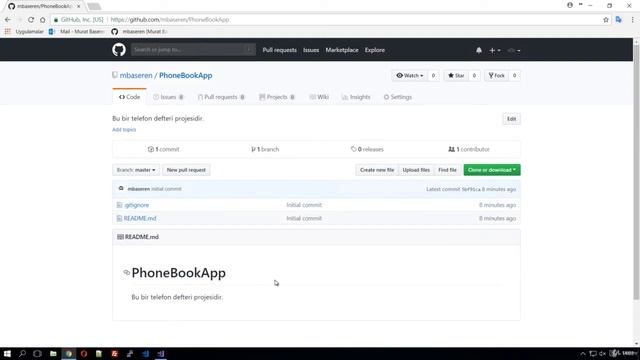Click the anchor link icon beside PhoneBookApp heading

[127, 272]
